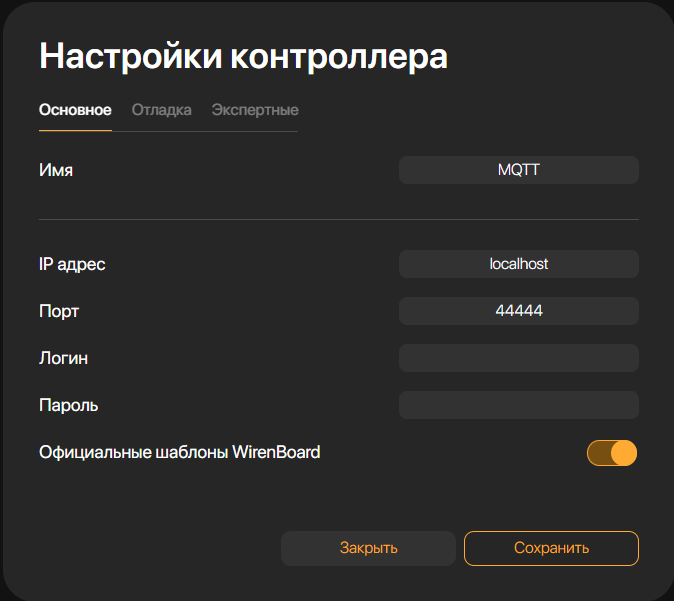The image size is (674, 601).
Task: Click the Логин label text
Action: [x=62, y=358]
